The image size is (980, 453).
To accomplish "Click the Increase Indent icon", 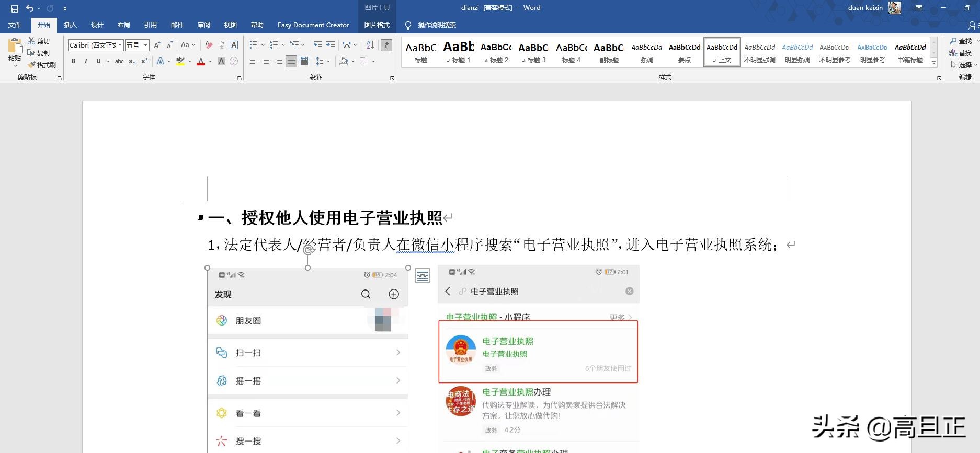I will coord(331,45).
